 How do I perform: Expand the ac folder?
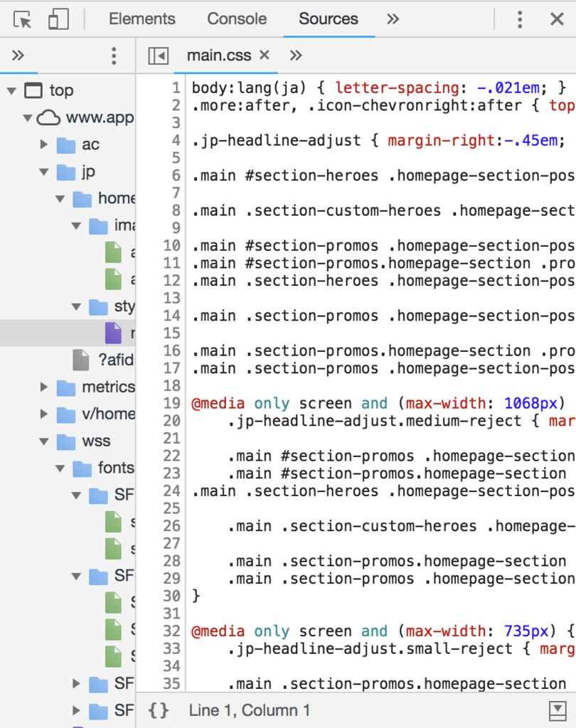pyautogui.click(x=44, y=144)
